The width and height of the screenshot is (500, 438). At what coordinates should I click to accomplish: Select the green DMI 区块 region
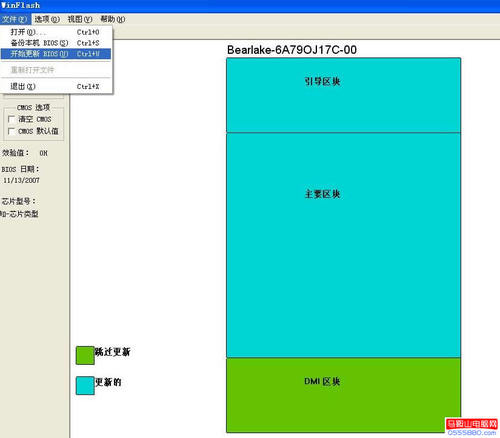coord(343,395)
